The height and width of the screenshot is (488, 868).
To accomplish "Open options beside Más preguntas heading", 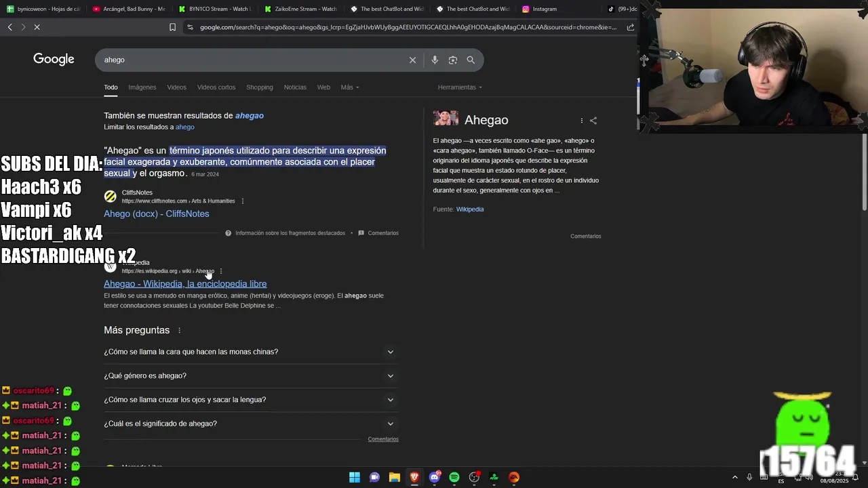I will click(x=179, y=330).
